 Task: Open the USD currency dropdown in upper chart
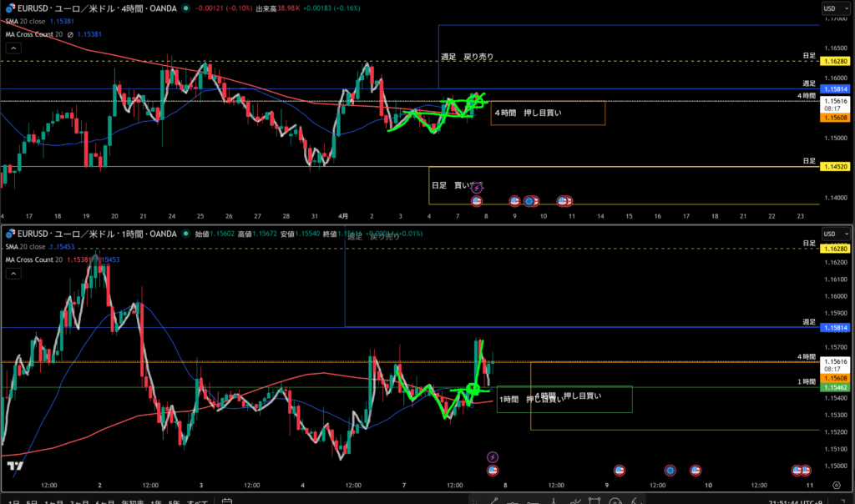pos(829,8)
